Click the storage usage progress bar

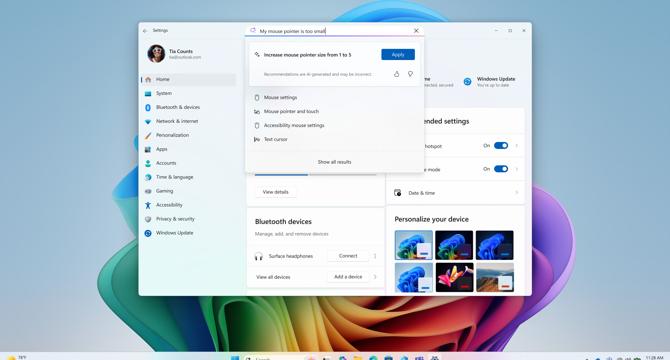pos(315,175)
